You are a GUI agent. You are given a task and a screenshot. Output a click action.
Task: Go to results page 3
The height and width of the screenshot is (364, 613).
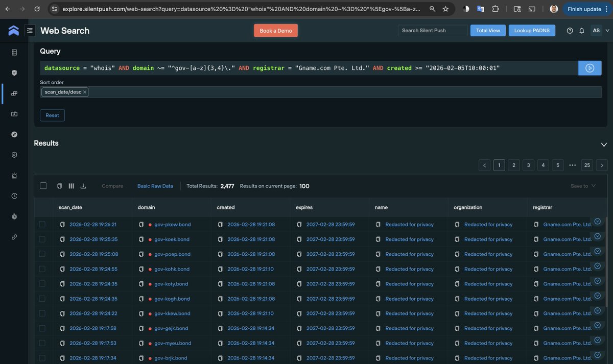[x=528, y=165]
